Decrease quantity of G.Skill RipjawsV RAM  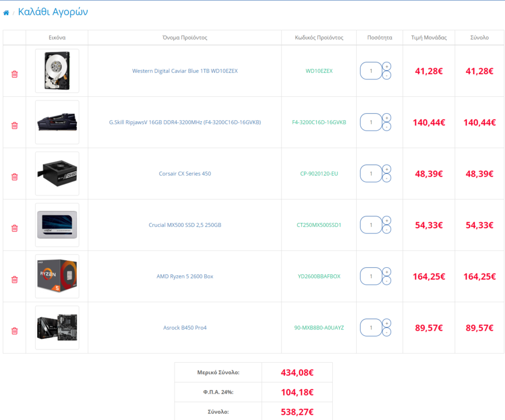[387, 127]
